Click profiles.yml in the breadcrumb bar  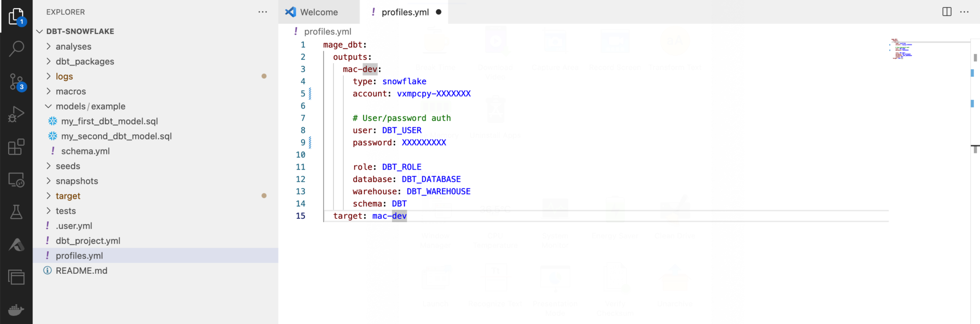coord(327,32)
